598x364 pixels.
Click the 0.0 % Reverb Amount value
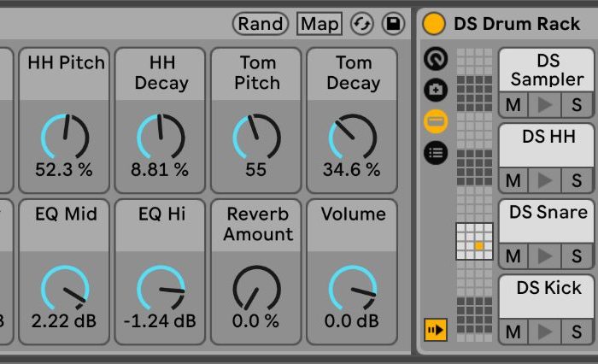(256, 321)
